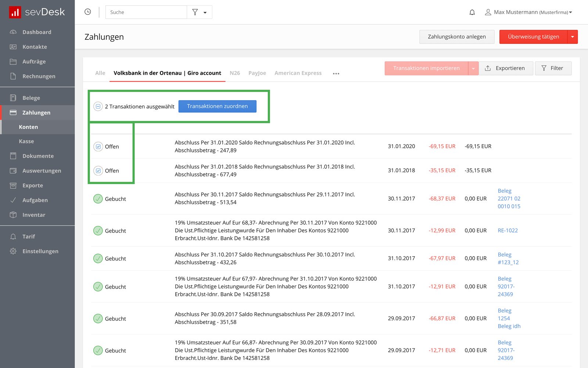This screenshot has width=588, height=368.
Task: Open Tarif in the sidebar
Action: coord(37,237)
